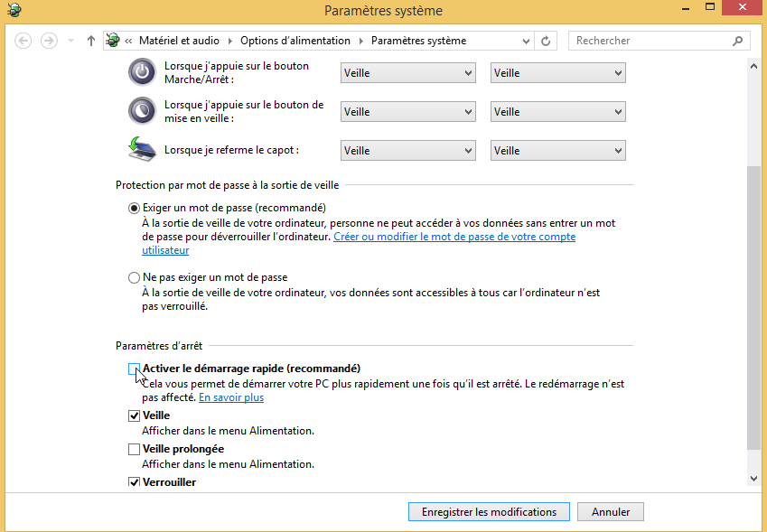Refresh the page with the refresh icon
The height and width of the screenshot is (532, 767).
click(x=546, y=41)
